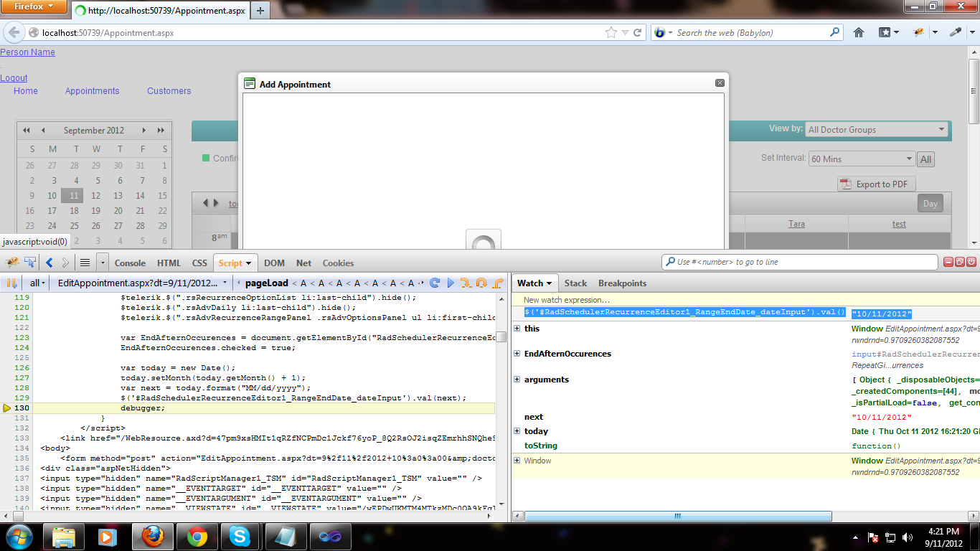Activate the Firebug element inspector tool
The height and width of the screenshot is (551, 980).
(x=30, y=263)
